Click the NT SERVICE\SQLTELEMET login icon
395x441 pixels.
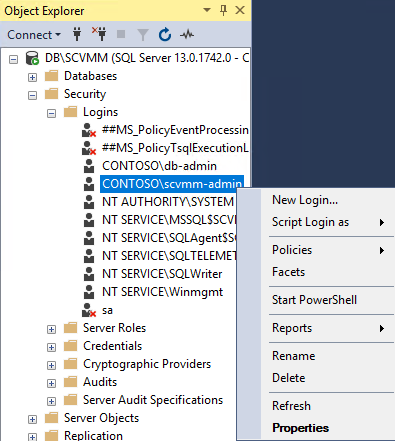point(89,256)
